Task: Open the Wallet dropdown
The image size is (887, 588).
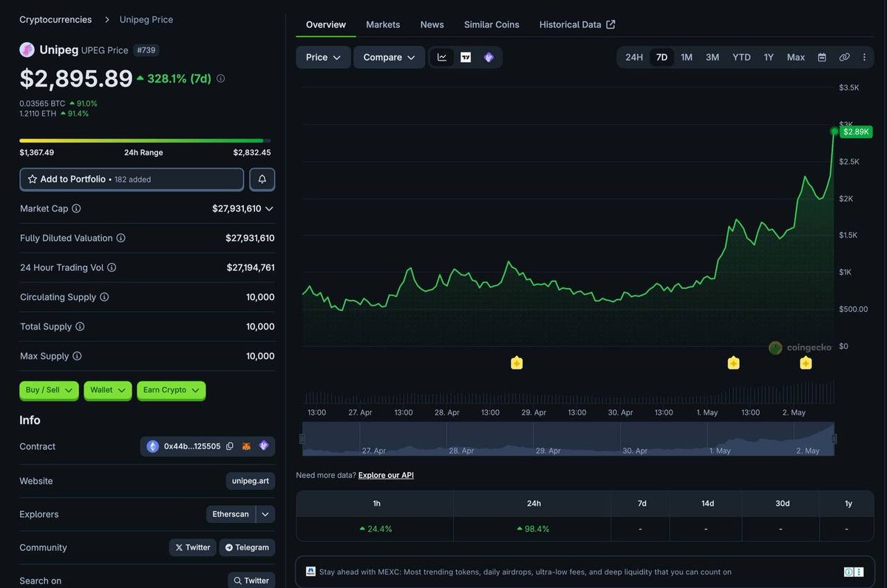Action: [x=108, y=390]
